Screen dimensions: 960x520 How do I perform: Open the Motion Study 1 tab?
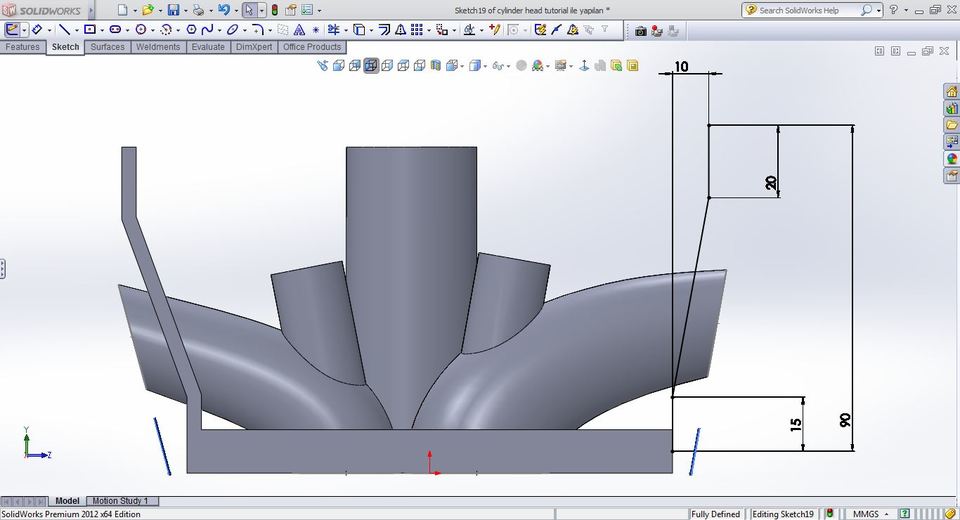(x=121, y=501)
